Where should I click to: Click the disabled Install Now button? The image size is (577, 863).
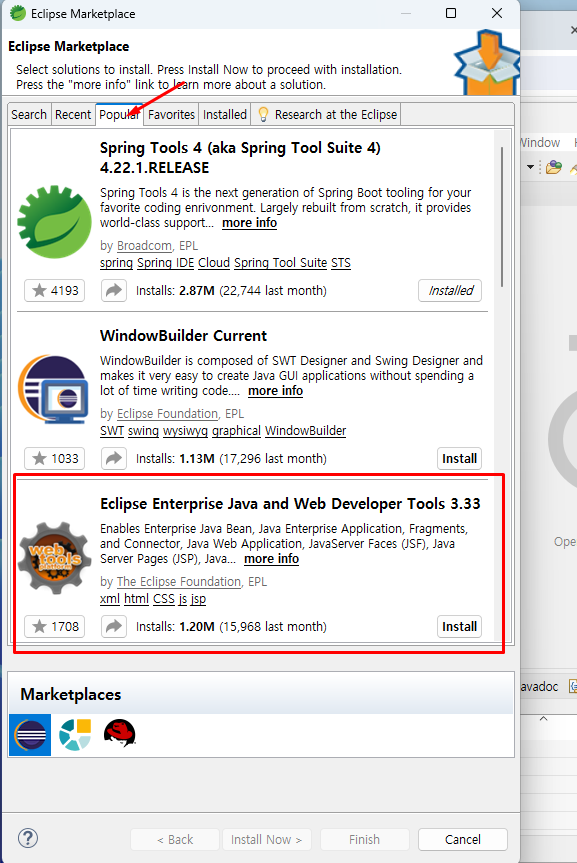(x=266, y=839)
